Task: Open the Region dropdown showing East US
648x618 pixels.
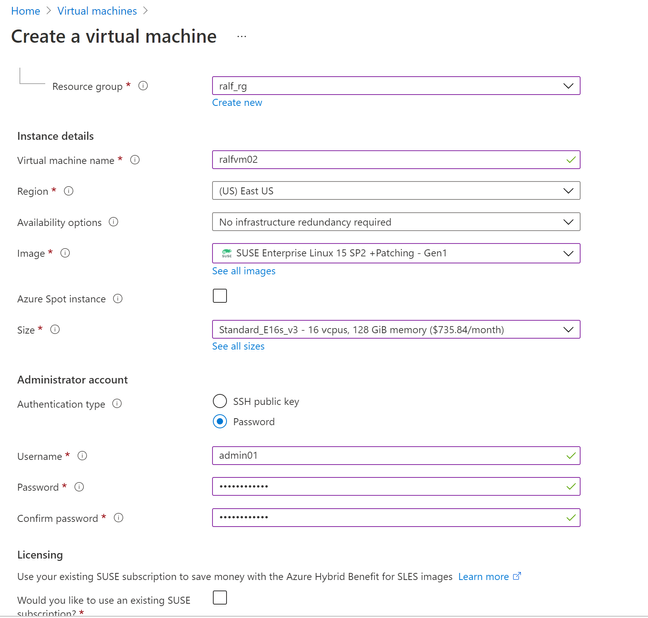Action: click(x=396, y=191)
